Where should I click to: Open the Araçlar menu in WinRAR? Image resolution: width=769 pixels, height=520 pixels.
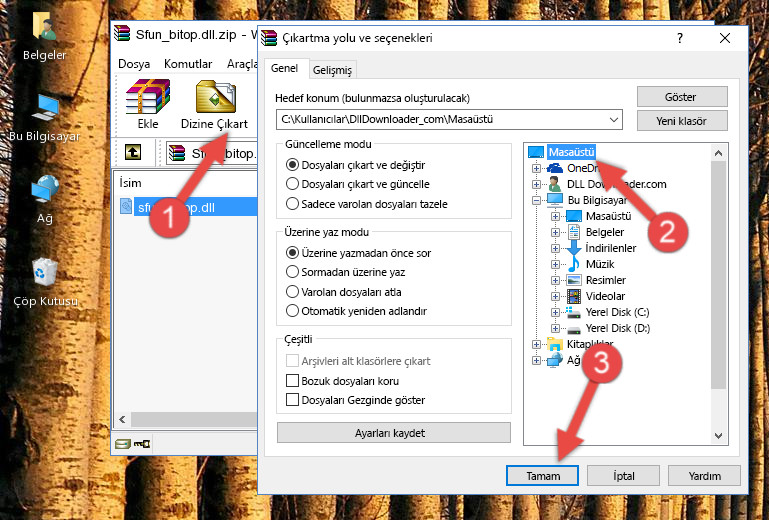pos(242,64)
